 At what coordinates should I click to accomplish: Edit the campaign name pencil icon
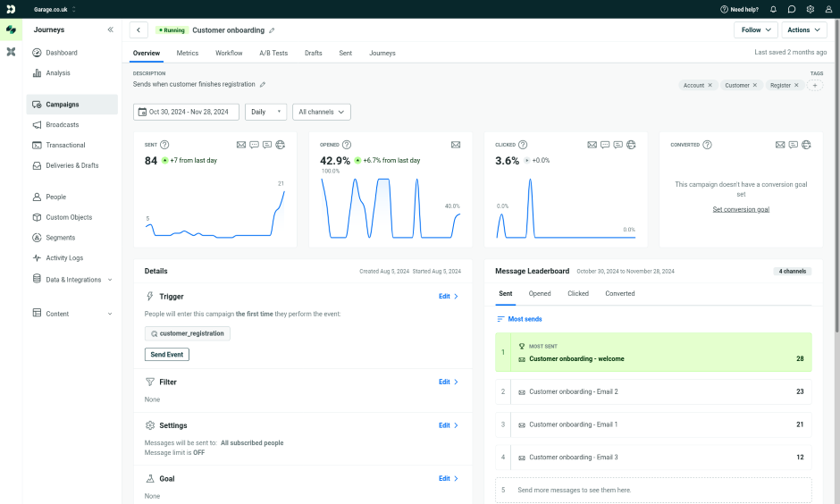click(273, 30)
